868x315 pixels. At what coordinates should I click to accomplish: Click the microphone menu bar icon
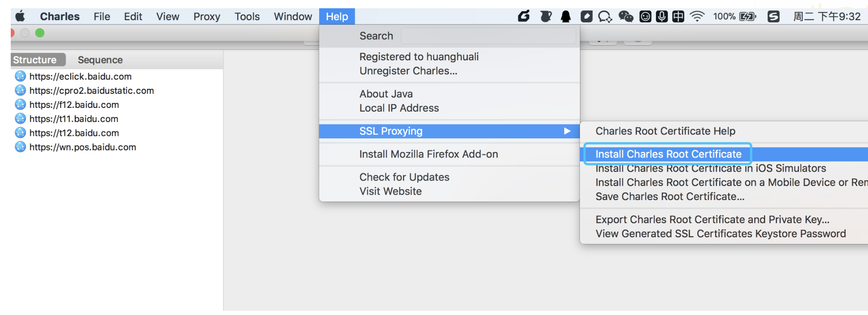tap(662, 17)
